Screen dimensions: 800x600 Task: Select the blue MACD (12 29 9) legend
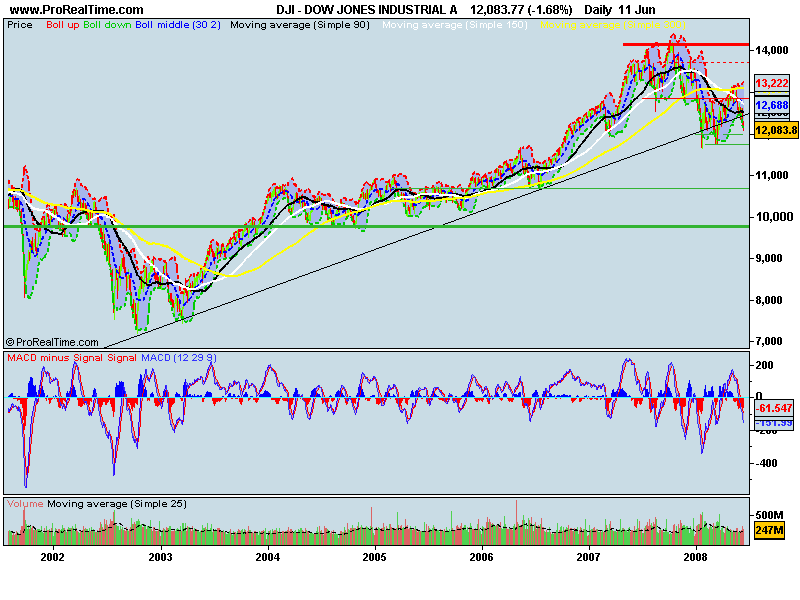[x=179, y=358]
